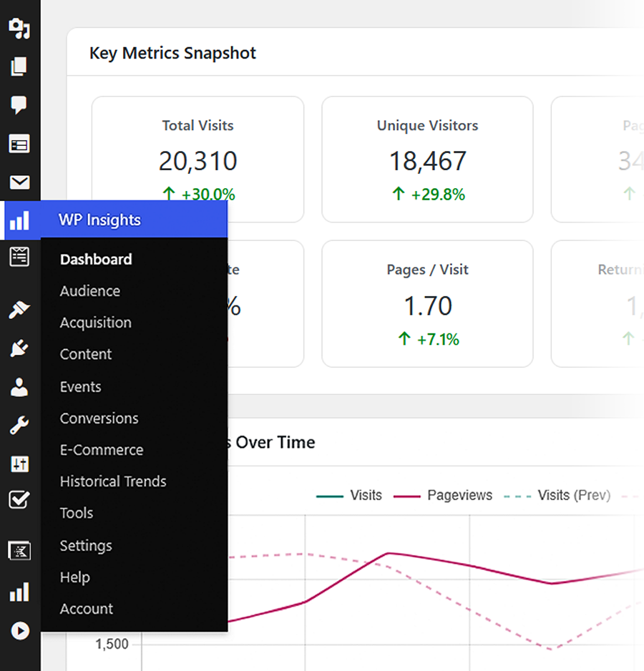Click the +29.8% change indicator
The width and height of the screenshot is (644, 671).
428,195
